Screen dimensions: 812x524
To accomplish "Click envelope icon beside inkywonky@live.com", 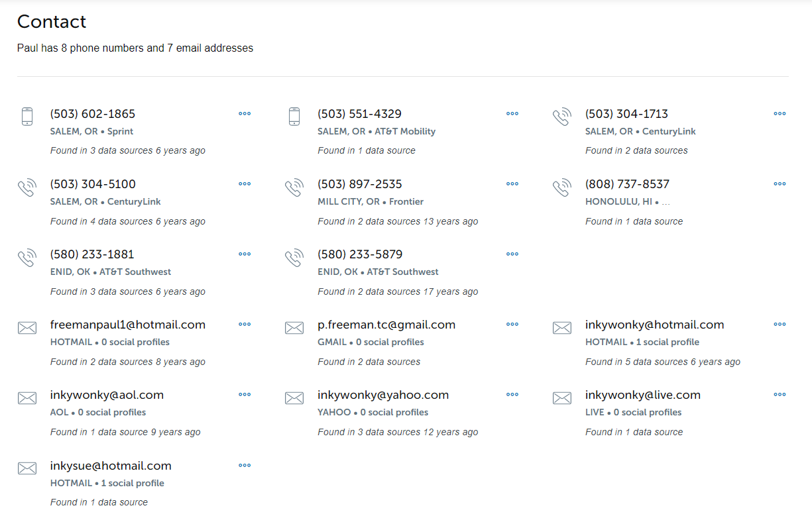I will point(562,397).
